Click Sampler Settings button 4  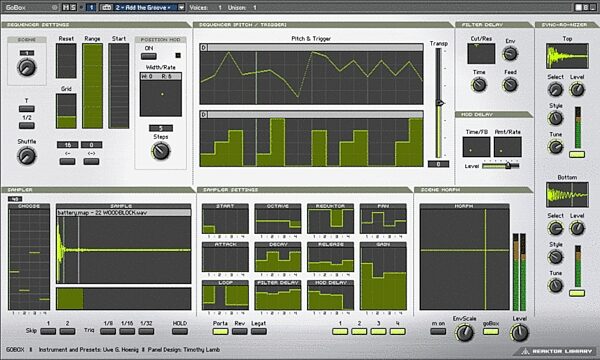pos(398,331)
